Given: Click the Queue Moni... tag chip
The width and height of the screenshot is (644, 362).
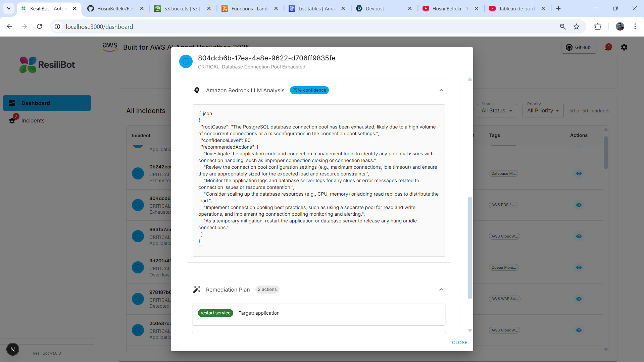Looking at the screenshot, I should click(x=504, y=267).
